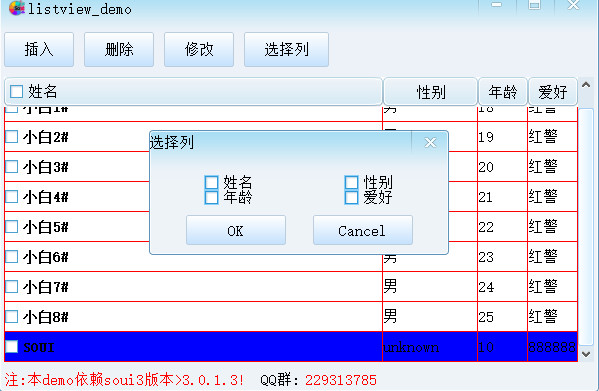Click the 删除 button

pos(119,50)
